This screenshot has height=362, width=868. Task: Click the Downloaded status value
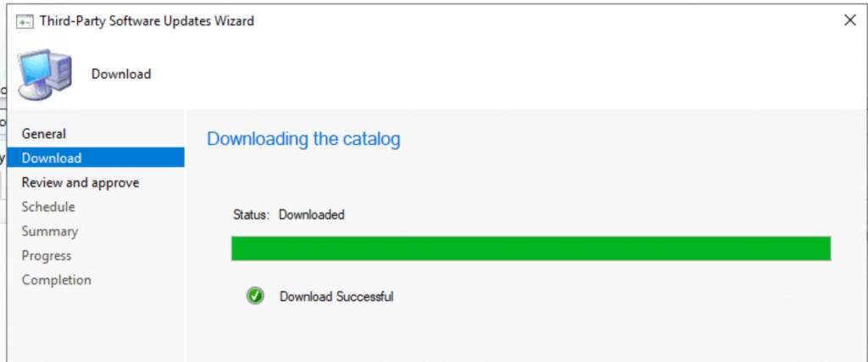[x=312, y=214]
